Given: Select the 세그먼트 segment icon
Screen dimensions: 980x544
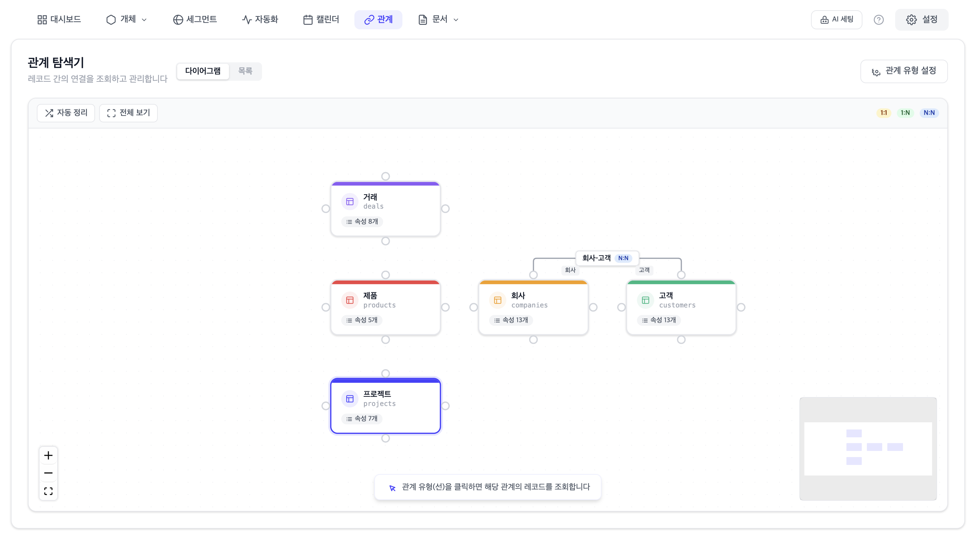Looking at the screenshot, I should 178,19.
